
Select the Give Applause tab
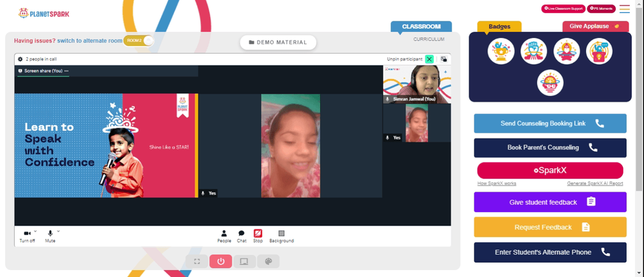[595, 26]
